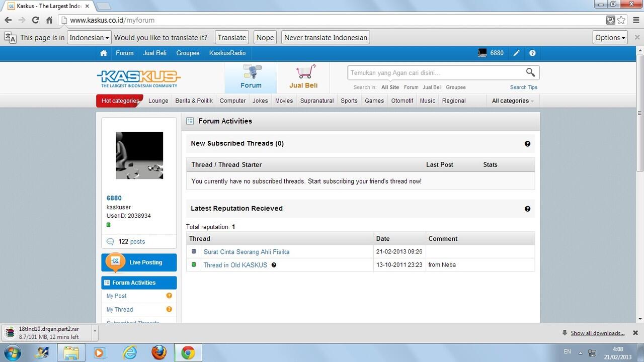Open the help question mark in blue bar

point(532,53)
